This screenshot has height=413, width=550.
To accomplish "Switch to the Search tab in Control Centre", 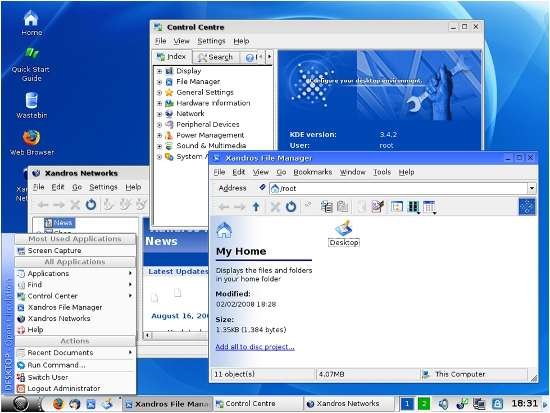I will [x=216, y=57].
